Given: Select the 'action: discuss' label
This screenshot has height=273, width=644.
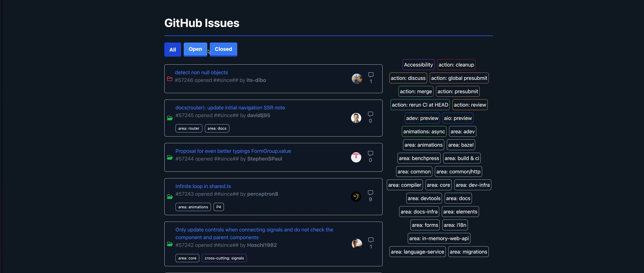Looking at the screenshot, I should (408, 78).
